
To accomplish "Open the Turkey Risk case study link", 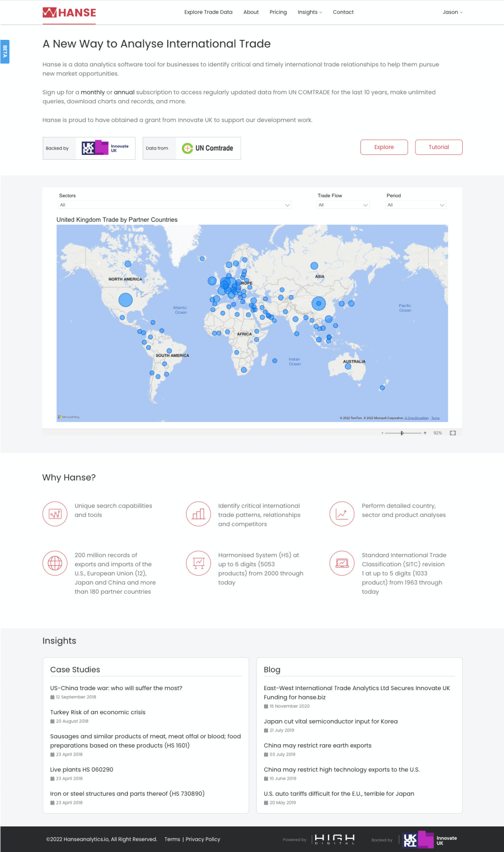I will point(98,712).
